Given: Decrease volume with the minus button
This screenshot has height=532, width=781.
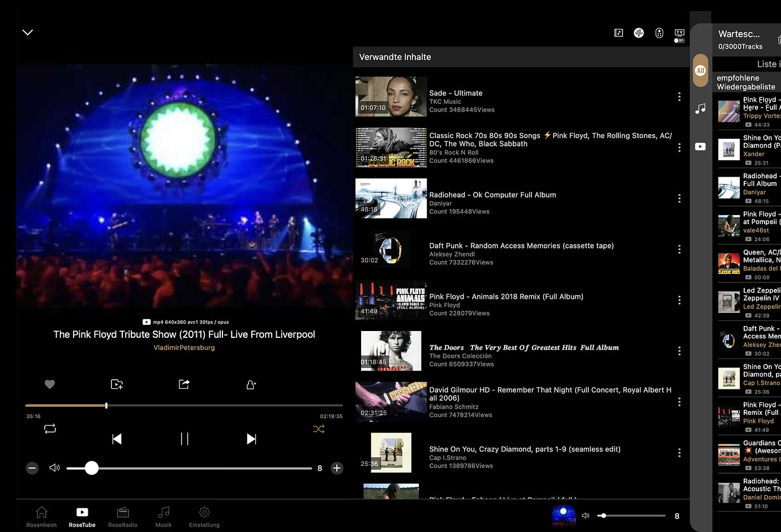Looking at the screenshot, I should (32, 468).
